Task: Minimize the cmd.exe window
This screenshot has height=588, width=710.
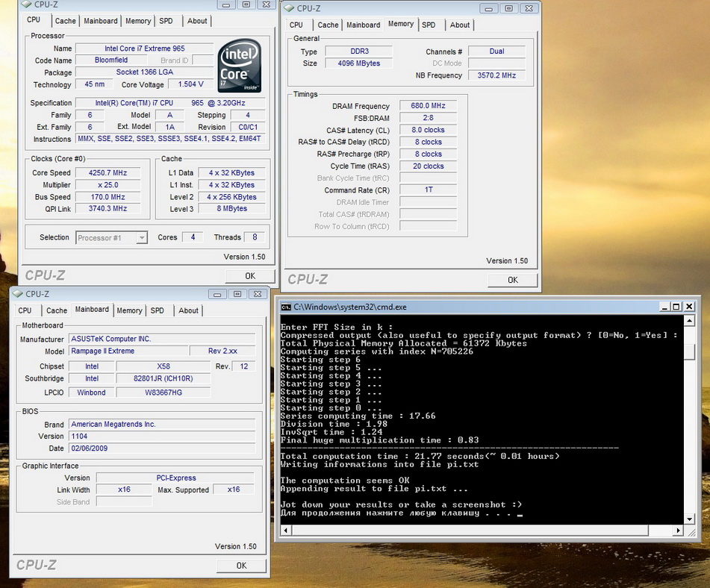Action: [664, 307]
